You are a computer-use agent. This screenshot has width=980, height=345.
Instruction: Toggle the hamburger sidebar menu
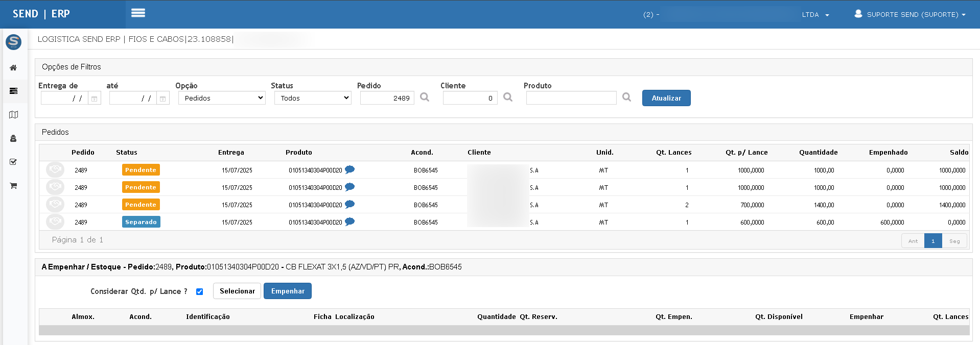point(138,13)
